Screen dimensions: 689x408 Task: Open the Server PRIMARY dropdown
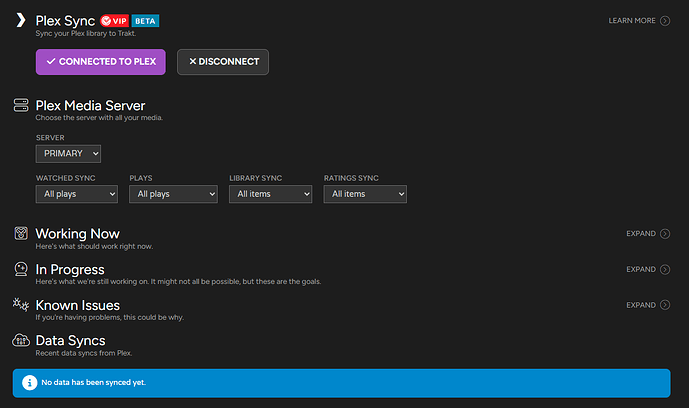point(68,154)
